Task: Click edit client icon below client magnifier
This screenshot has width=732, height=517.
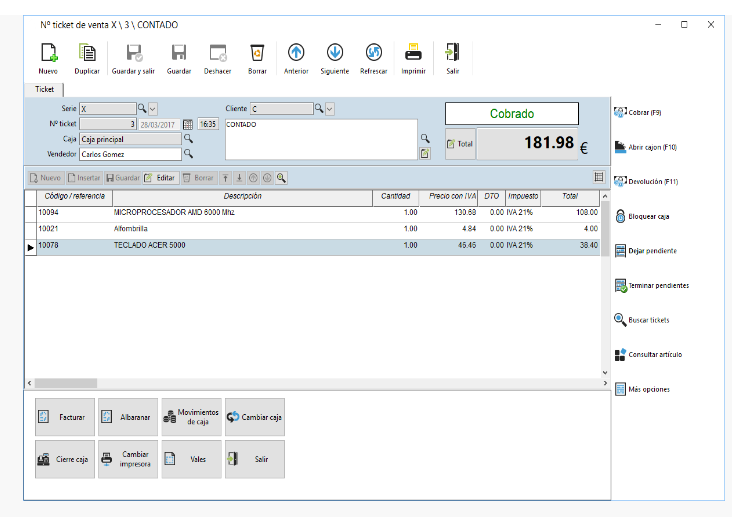Action: [x=425, y=153]
